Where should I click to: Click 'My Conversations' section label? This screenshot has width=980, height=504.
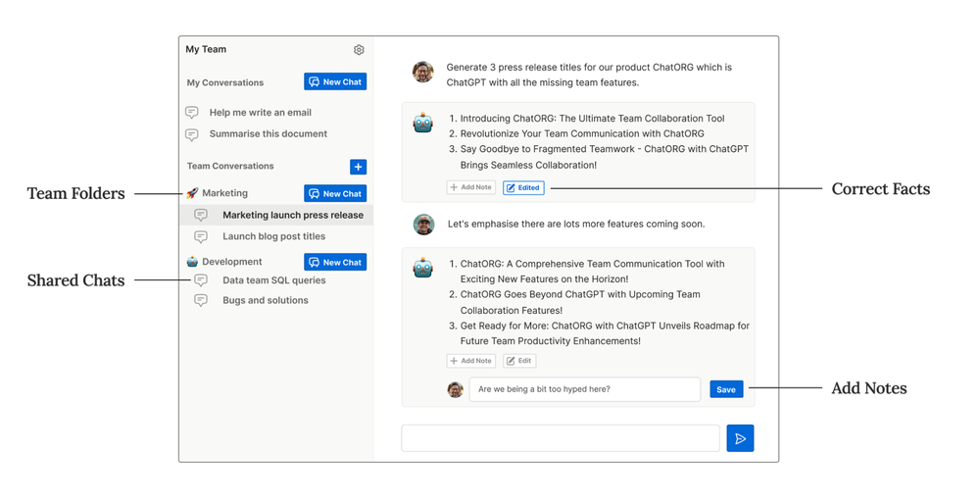[225, 82]
